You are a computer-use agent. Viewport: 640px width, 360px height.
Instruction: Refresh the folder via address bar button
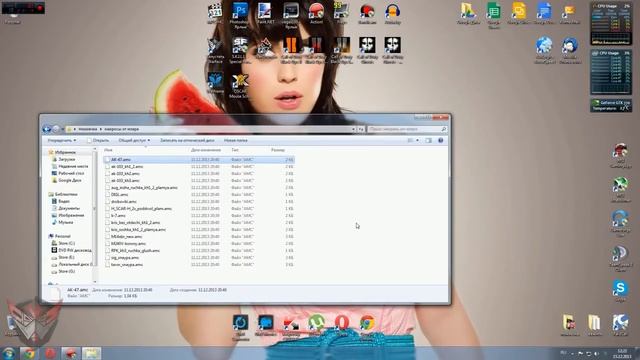(x=361, y=129)
